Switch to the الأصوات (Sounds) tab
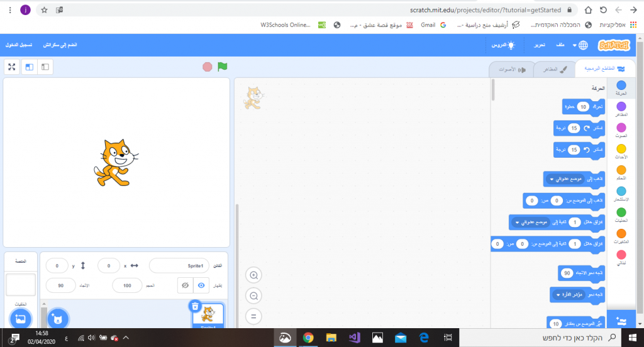This screenshot has height=347, width=644. pyautogui.click(x=512, y=69)
